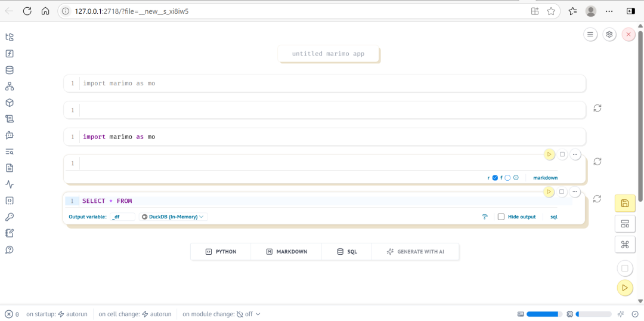Image resolution: width=644 pixels, height=321 pixels.
Task: Add a new PYTHON cell
Action: click(x=221, y=252)
